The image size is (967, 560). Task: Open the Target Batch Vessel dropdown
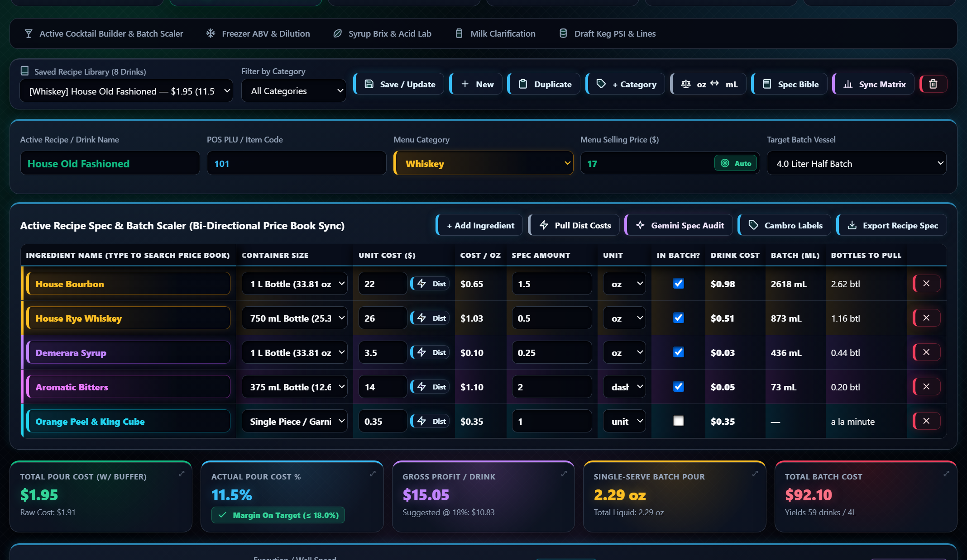[x=857, y=163]
